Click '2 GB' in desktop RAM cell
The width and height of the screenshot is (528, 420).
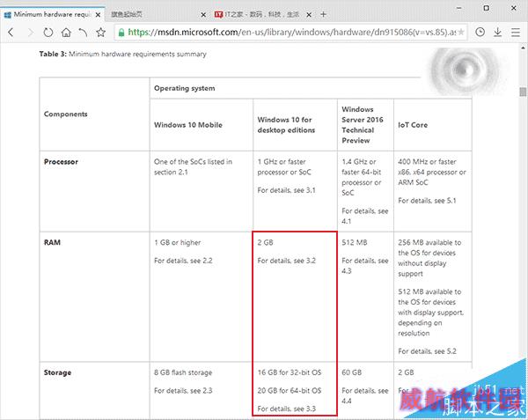[266, 242]
